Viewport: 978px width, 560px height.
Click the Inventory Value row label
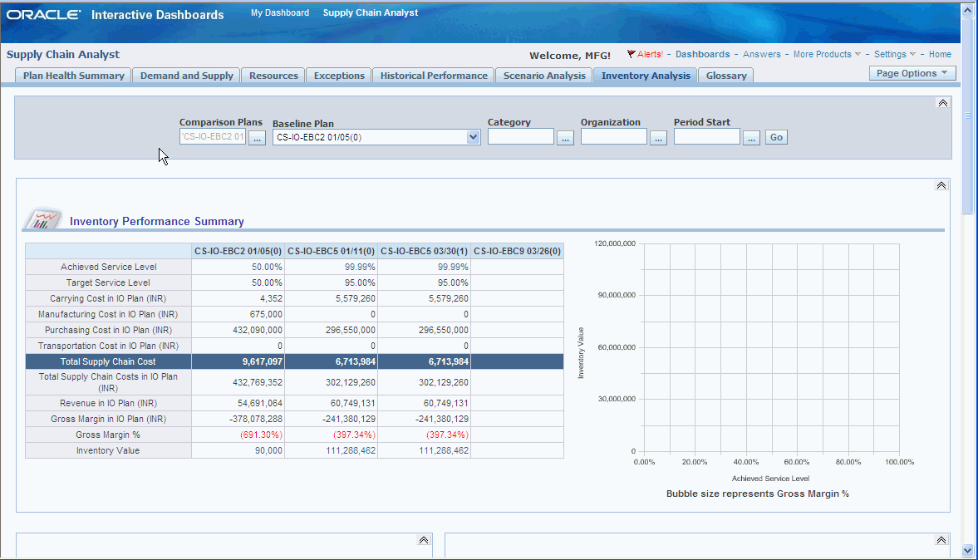[x=108, y=450]
